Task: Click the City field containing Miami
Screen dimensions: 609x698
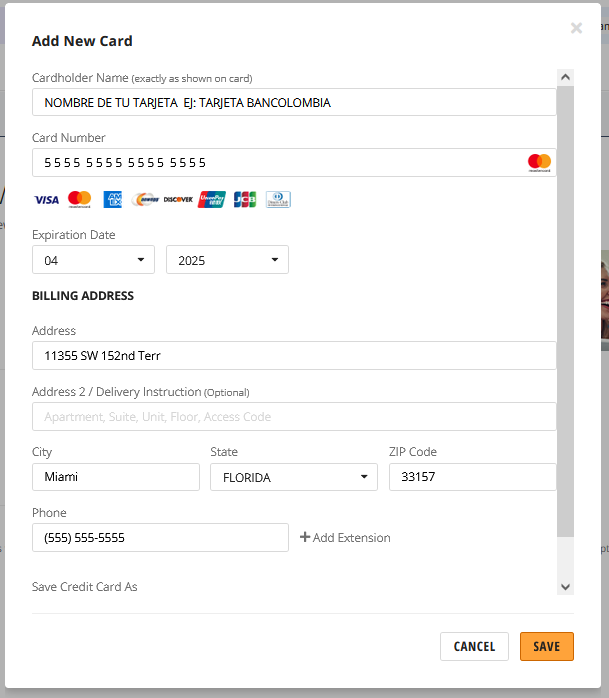Action: [x=116, y=477]
